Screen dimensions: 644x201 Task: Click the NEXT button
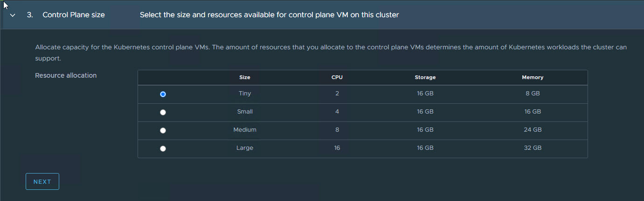click(x=42, y=182)
